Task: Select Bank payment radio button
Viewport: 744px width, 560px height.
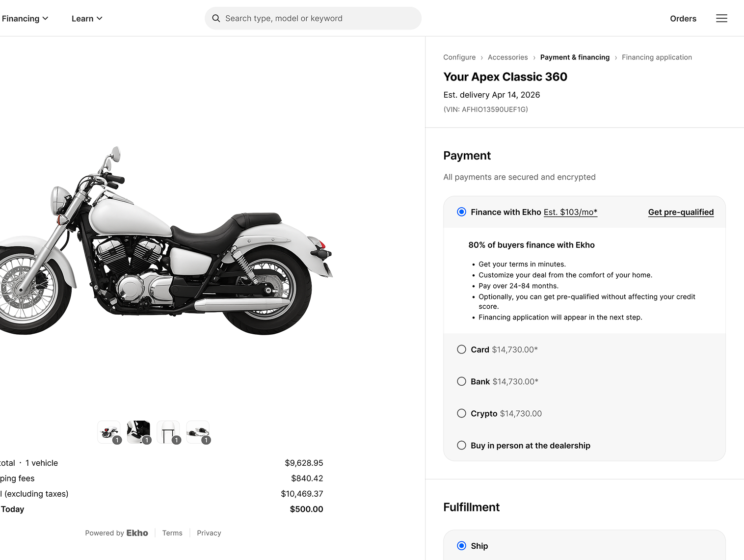Action: coord(461,381)
